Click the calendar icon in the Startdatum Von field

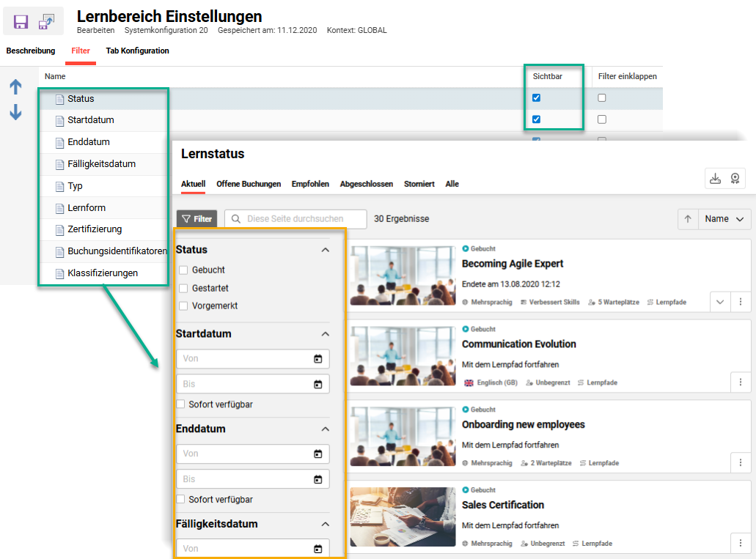[x=318, y=359]
